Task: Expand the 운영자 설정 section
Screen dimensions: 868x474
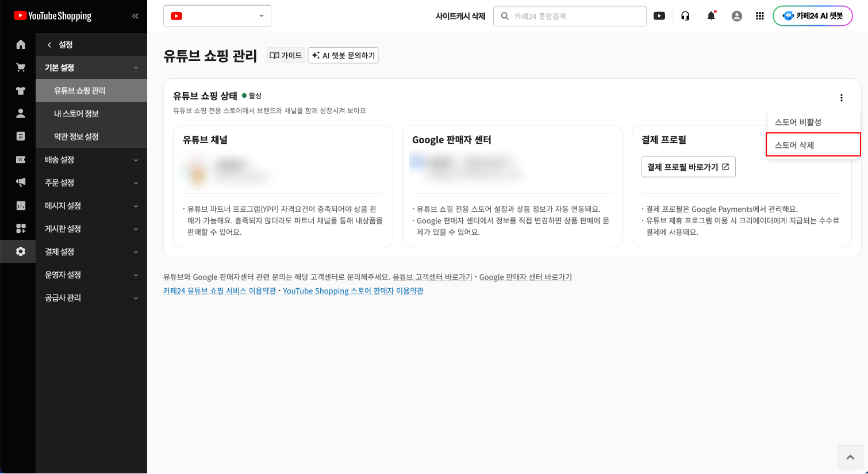Action: coord(91,274)
